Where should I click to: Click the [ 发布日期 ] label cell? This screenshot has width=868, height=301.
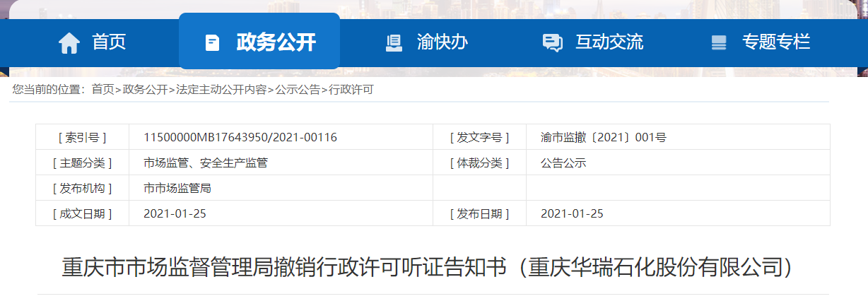479,213
